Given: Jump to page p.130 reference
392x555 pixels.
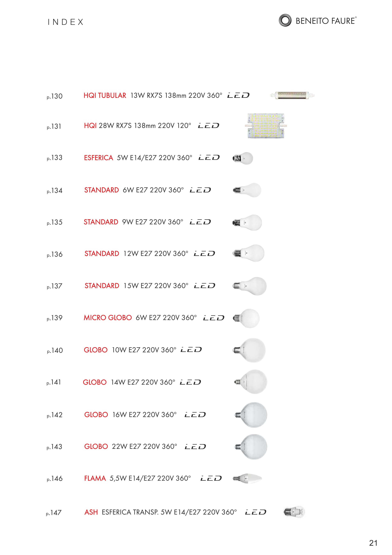Looking at the screenshot, I should click(x=55, y=96).
